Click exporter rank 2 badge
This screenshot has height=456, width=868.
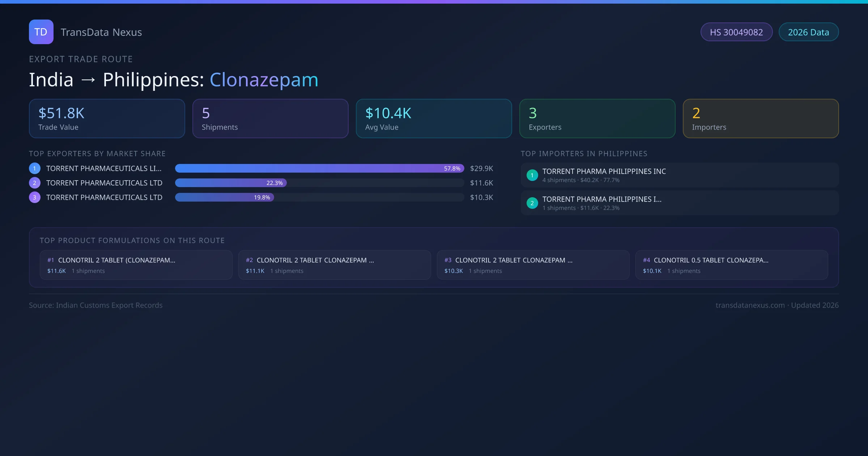(x=35, y=183)
